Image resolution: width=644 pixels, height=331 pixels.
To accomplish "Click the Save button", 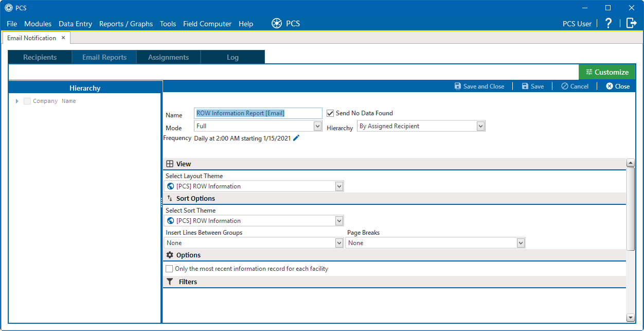I will click(533, 86).
